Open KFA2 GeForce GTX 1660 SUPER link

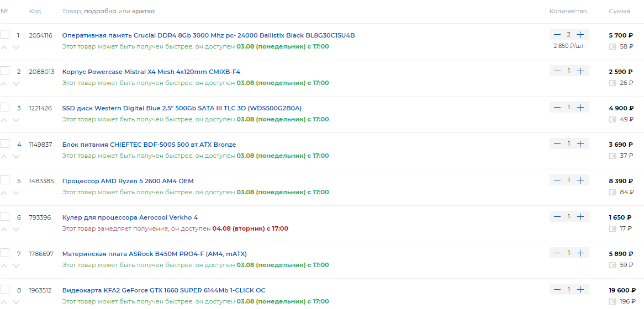coord(164,290)
